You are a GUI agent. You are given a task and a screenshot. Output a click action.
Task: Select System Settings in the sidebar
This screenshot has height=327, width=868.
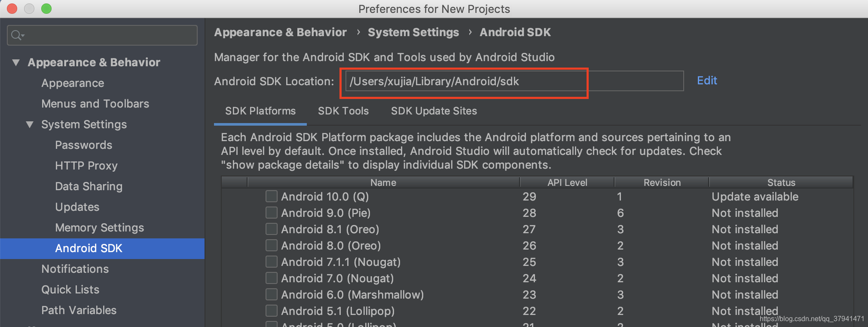tap(84, 124)
